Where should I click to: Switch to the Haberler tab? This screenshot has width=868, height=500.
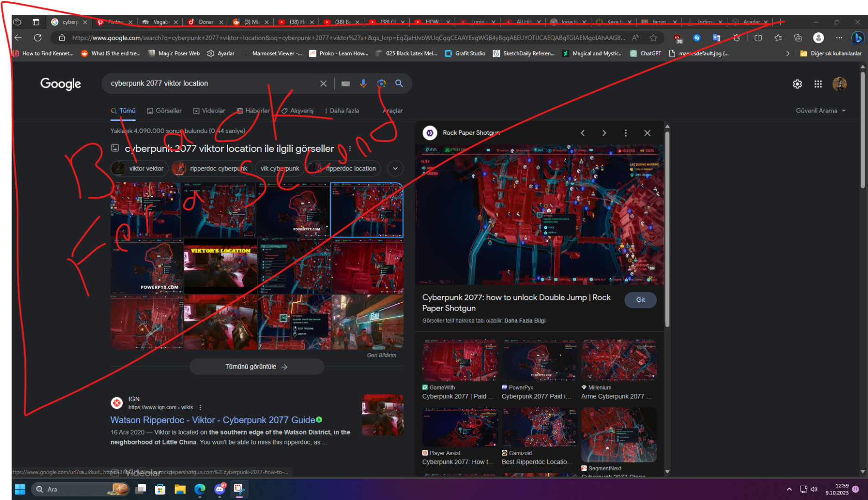pyautogui.click(x=253, y=111)
